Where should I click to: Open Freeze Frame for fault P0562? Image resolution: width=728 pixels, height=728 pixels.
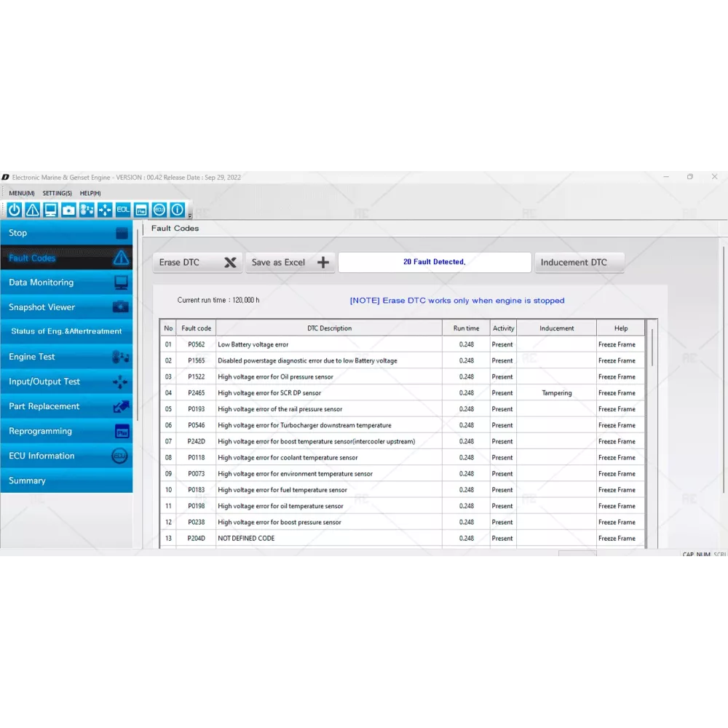[x=617, y=344]
